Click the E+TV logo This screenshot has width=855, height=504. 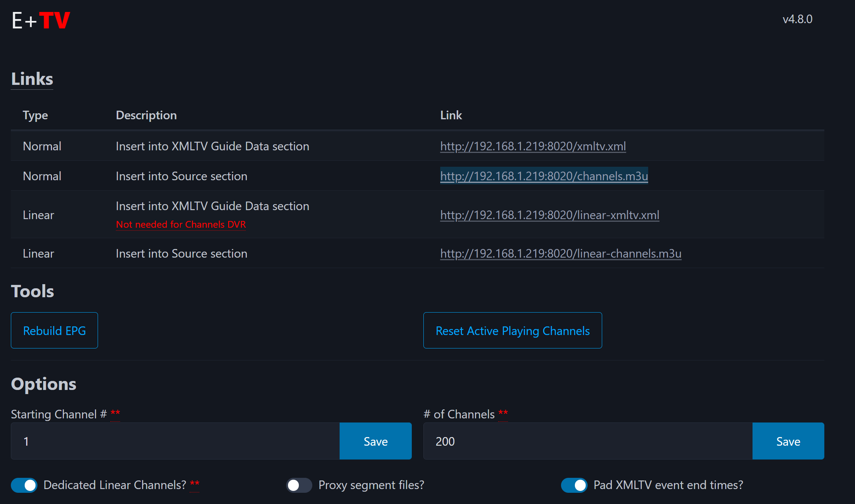41,20
